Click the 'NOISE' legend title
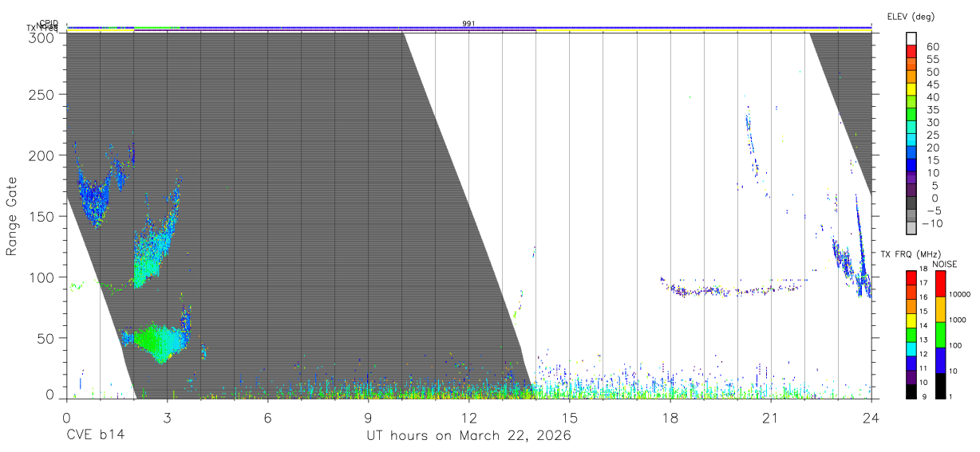This screenshot has height=452, width=980. click(946, 264)
